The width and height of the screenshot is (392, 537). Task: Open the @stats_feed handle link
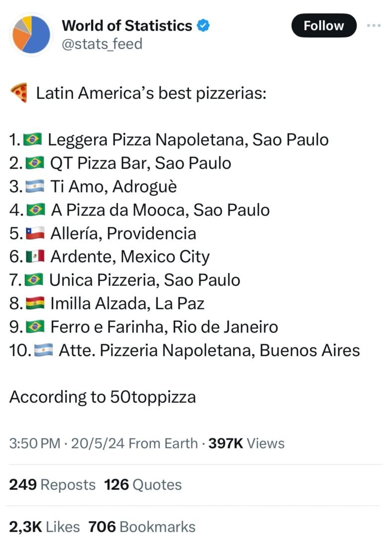pos(101,44)
